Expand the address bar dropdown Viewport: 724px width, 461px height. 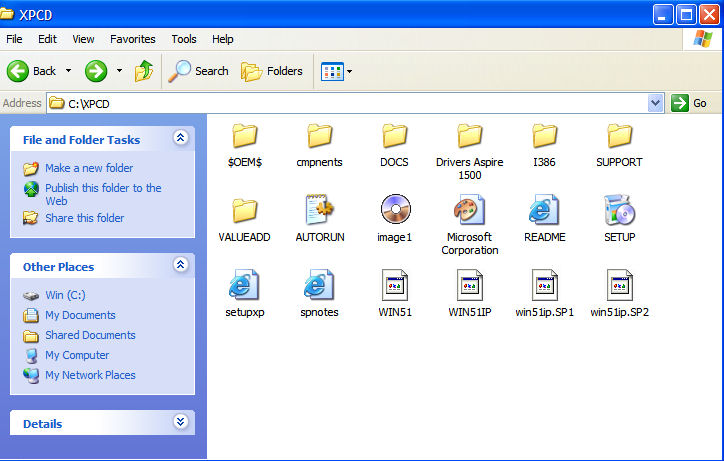coord(655,103)
